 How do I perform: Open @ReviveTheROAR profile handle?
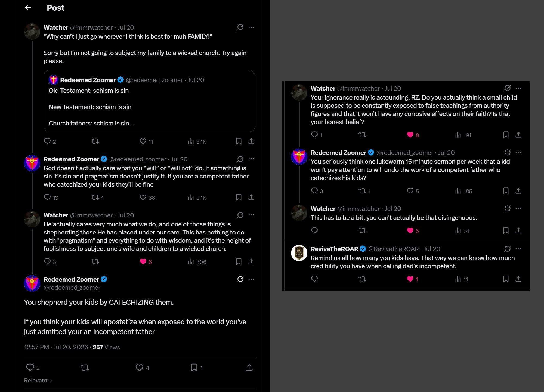[x=393, y=249]
